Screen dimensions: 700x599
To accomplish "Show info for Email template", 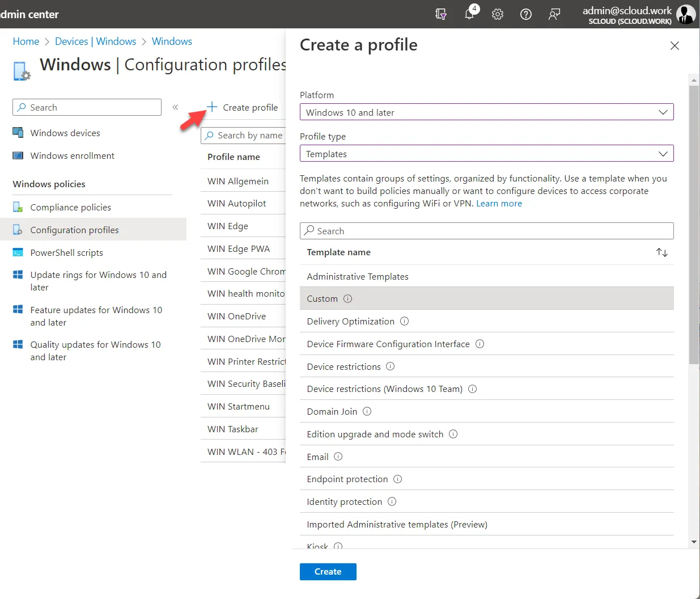I will [338, 457].
